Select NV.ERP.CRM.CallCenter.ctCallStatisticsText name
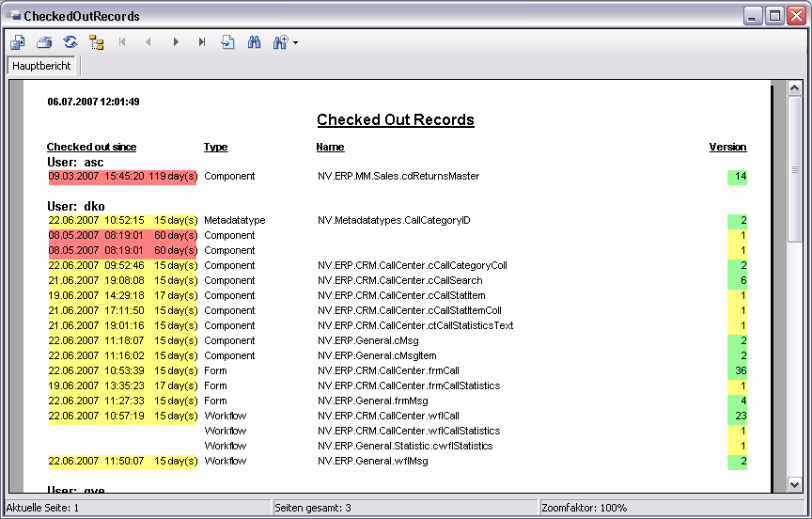Viewport: 812px width, 519px height. click(415, 325)
